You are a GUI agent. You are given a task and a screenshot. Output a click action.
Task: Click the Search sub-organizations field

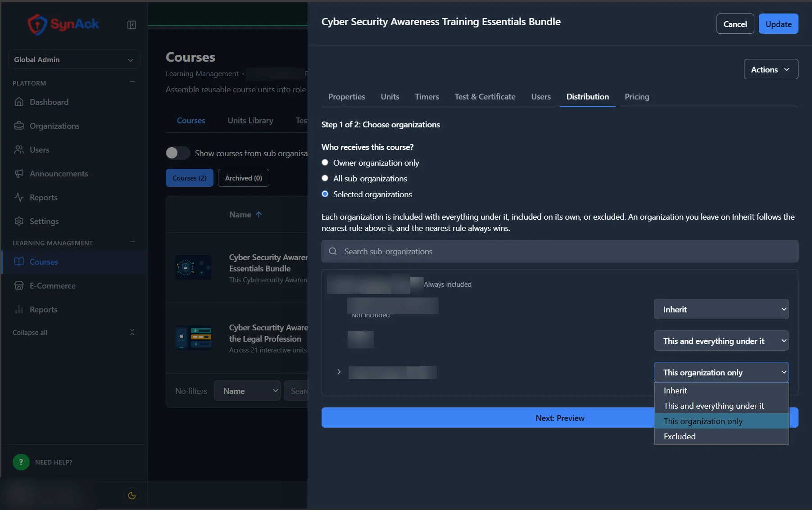coord(559,251)
